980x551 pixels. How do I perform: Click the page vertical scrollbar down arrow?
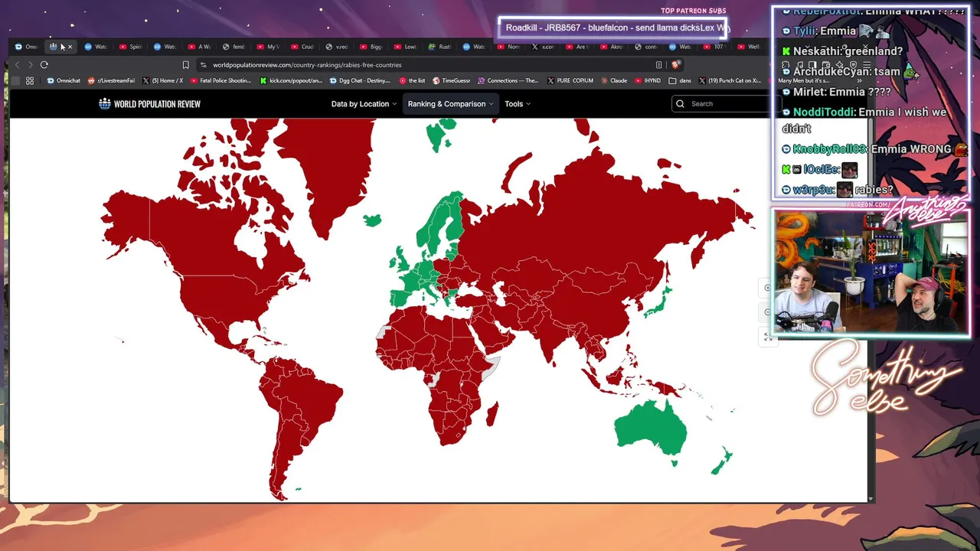871,499
